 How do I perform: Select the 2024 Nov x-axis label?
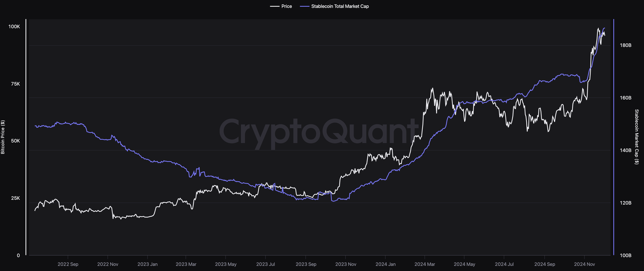[584, 264]
